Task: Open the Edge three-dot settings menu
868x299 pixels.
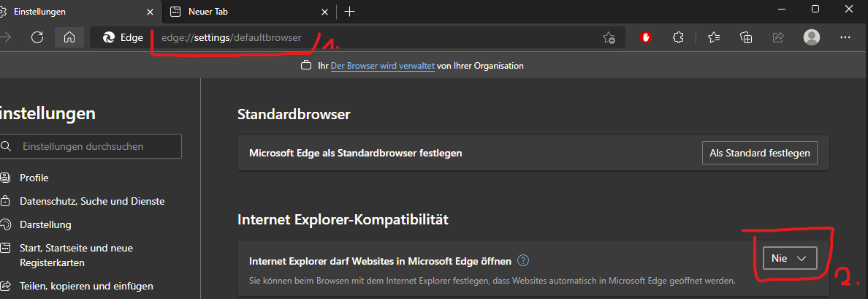Action: coord(845,37)
